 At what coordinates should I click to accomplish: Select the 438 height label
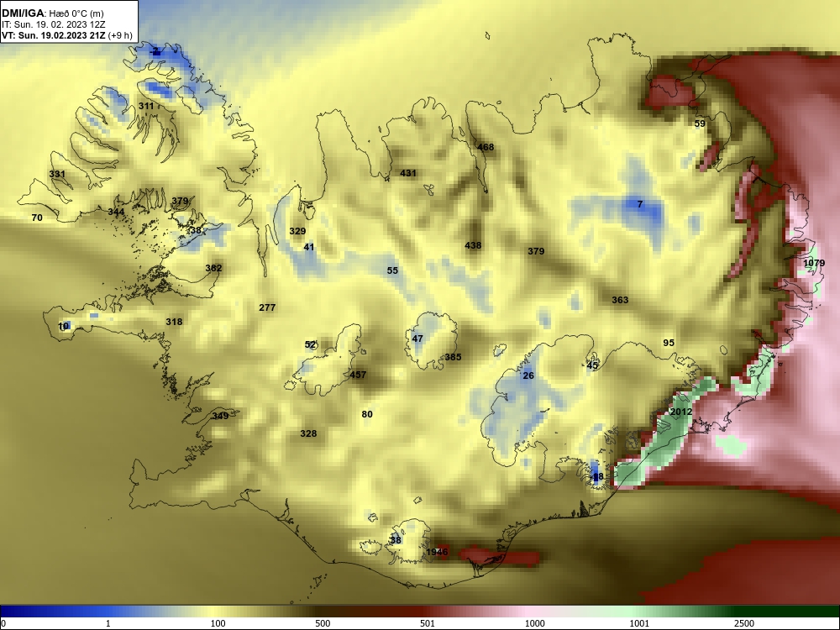pyautogui.click(x=473, y=245)
